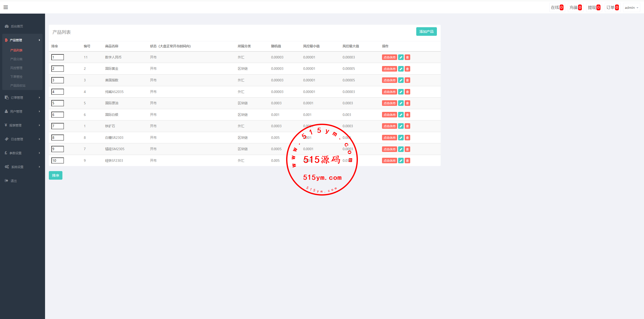This screenshot has width=644, height=319.
Task: Toggle market closed for 纯碱AS2035 via 点击休市
Action: click(389, 92)
